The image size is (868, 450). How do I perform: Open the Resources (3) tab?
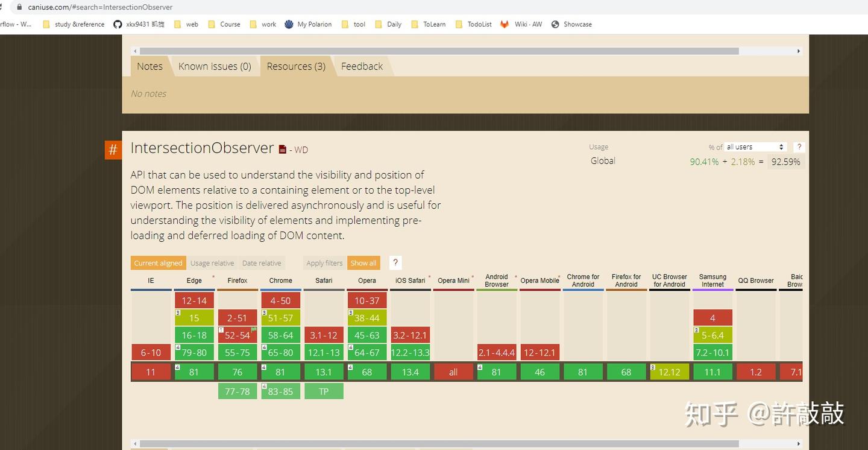pos(296,66)
